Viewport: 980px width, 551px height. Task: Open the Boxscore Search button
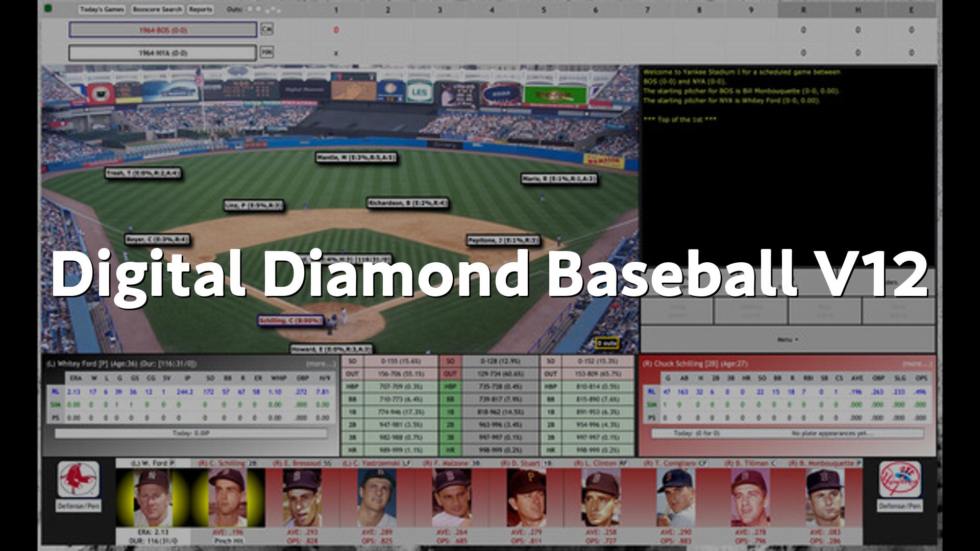coord(157,9)
